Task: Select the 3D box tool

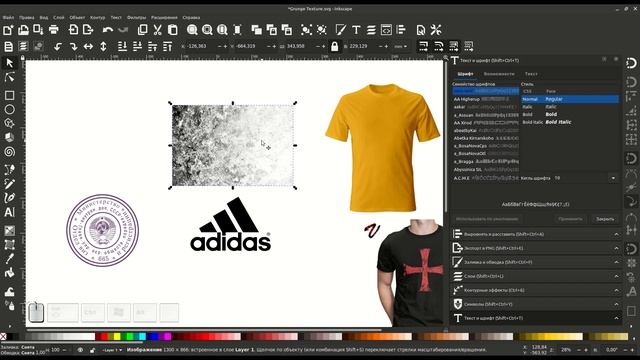Action: (9, 138)
